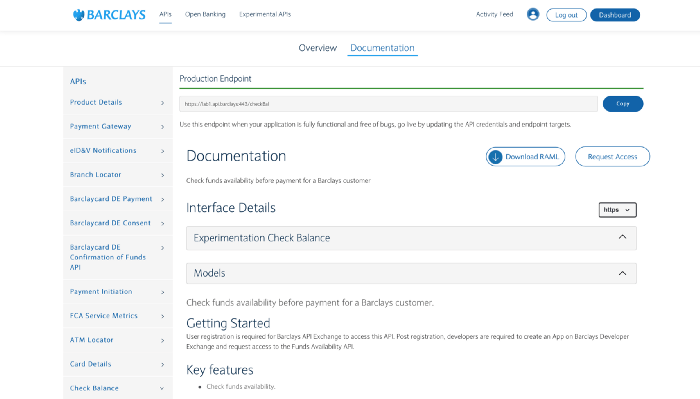Click the Request Access button
This screenshot has height=399, width=700.
(x=612, y=157)
